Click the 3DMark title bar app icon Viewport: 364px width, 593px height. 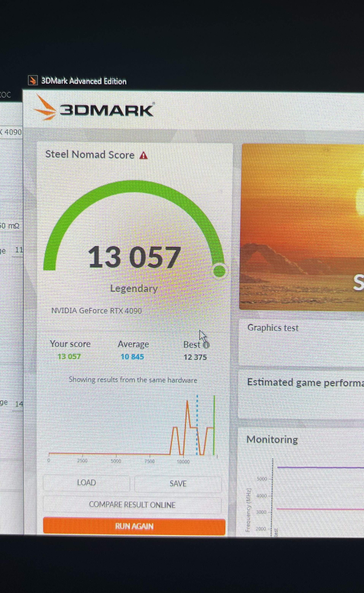click(33, 80)
